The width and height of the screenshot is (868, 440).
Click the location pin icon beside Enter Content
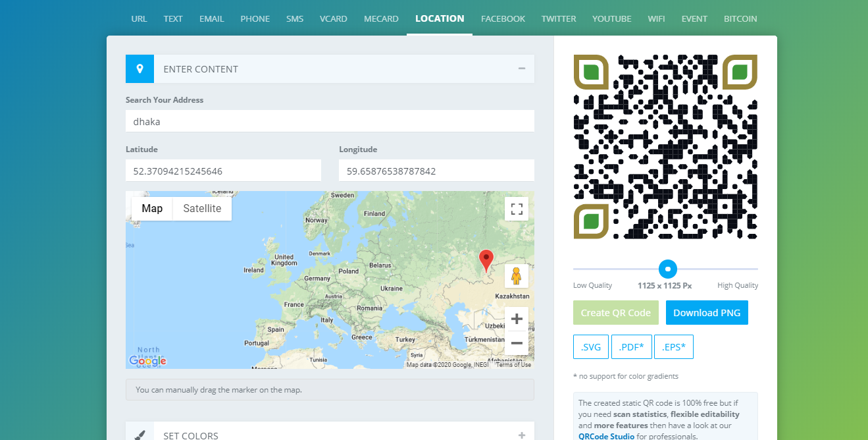pyautogui.click(x=140, y=69)
